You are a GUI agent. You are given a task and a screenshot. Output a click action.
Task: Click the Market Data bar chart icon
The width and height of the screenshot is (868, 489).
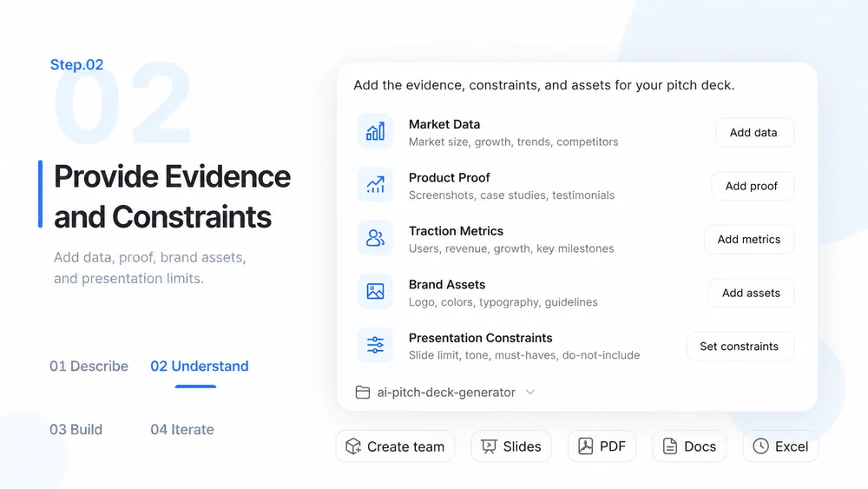pyautogui.click(x=375, y=132)
